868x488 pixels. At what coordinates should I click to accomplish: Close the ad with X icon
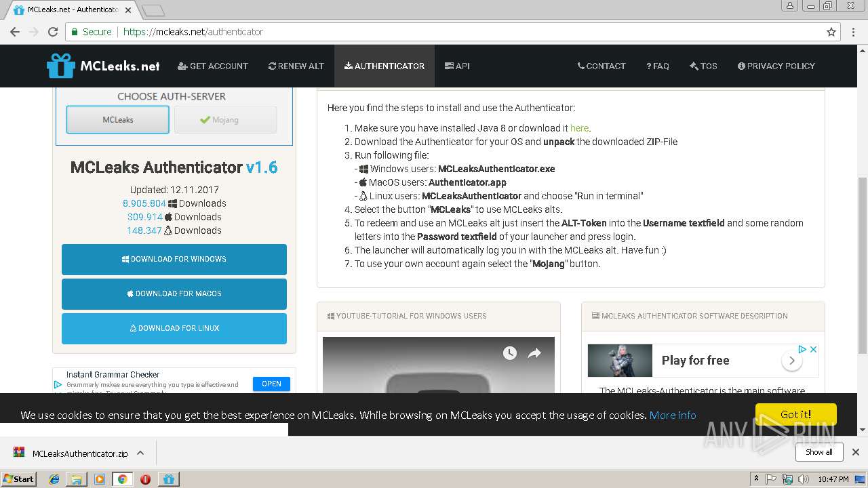[814, 349]
